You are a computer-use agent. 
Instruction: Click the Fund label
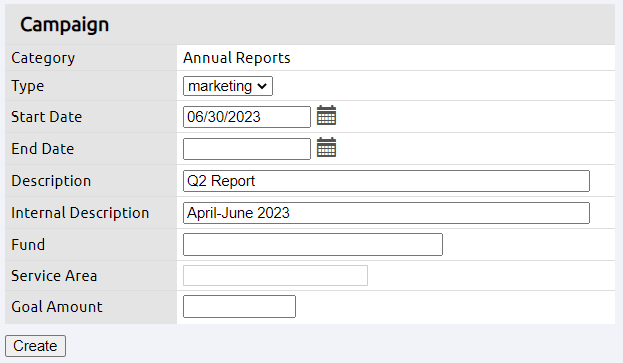(x=28, y=245)
